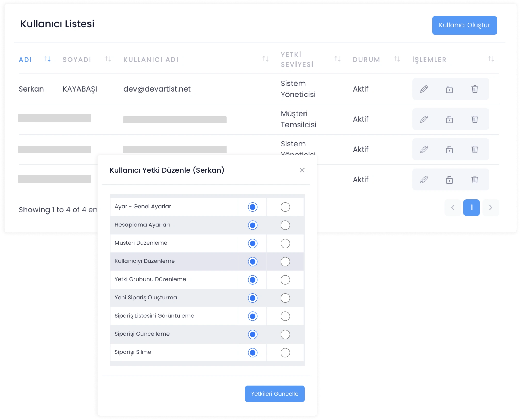The image size is (520, 420).
Task: Close the Kullanıcı Yetki Düzenle dialog
Action: coord(302,170)
